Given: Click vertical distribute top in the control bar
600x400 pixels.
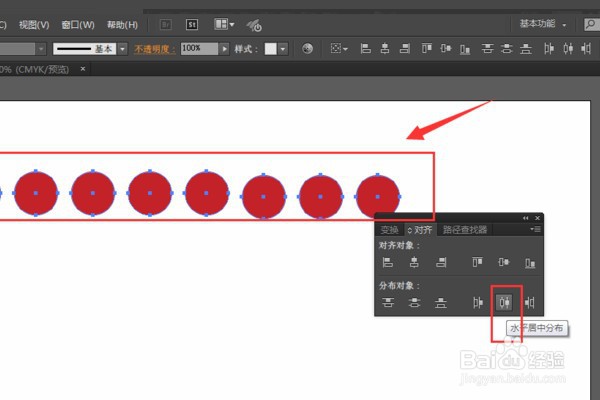Looking at the screenshot, I should coord(487,49).
